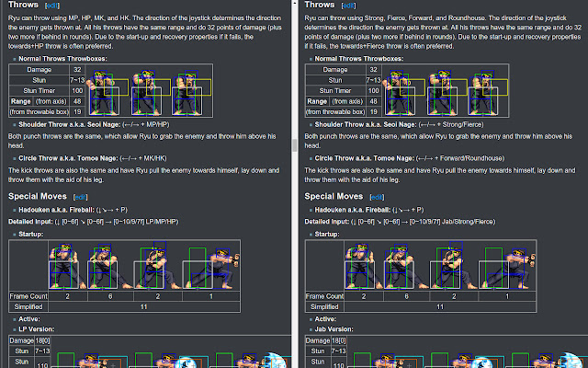Click 'Detailed Input:' line in right pane
The height and width of the screenshot is (368, 588).
400,222
